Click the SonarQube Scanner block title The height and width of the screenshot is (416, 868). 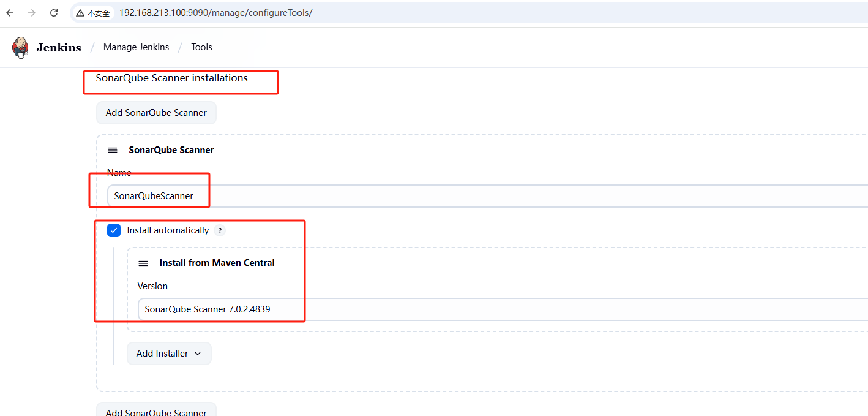171,150
